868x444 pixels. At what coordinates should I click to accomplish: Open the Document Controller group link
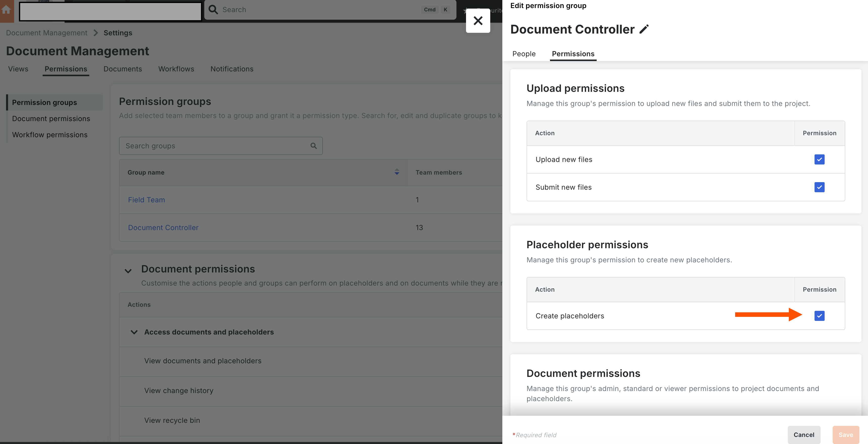[163, 228]
